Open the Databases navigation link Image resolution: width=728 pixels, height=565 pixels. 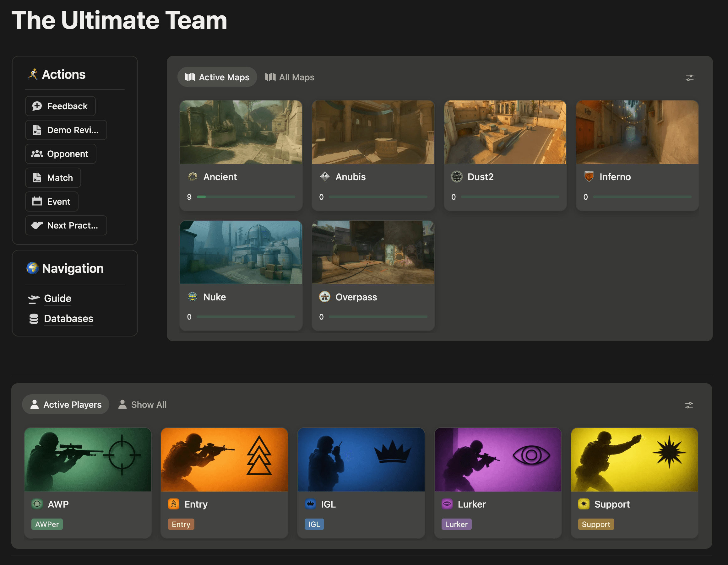tap(68, 319)
